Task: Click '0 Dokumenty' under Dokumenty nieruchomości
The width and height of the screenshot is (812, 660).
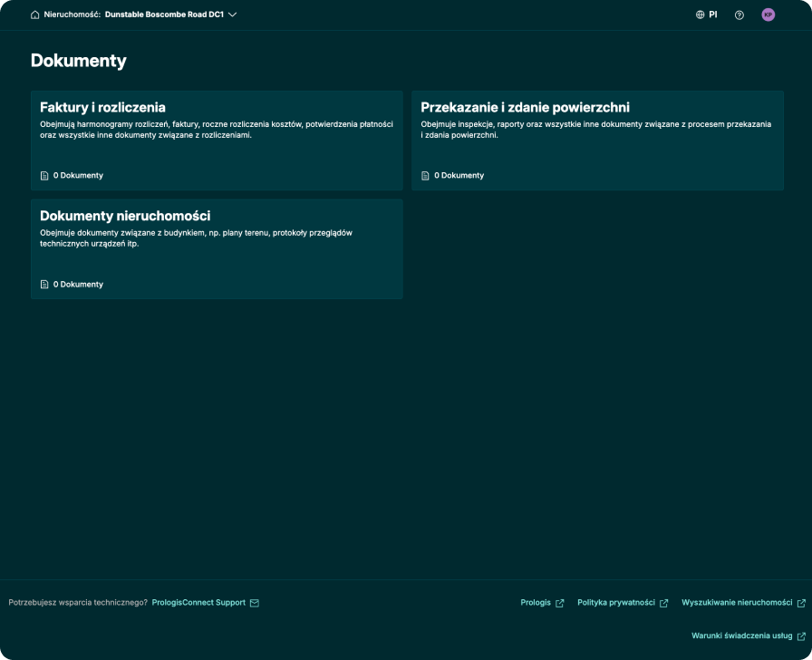Action: click(x=78, y=285)
